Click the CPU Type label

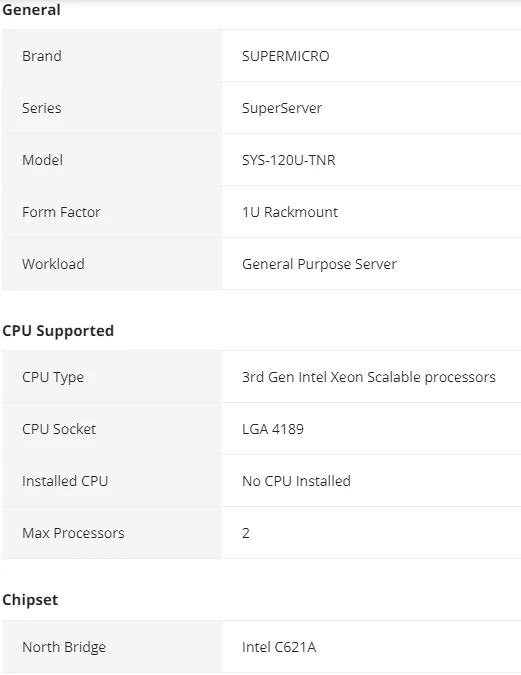tap(53, 377)
